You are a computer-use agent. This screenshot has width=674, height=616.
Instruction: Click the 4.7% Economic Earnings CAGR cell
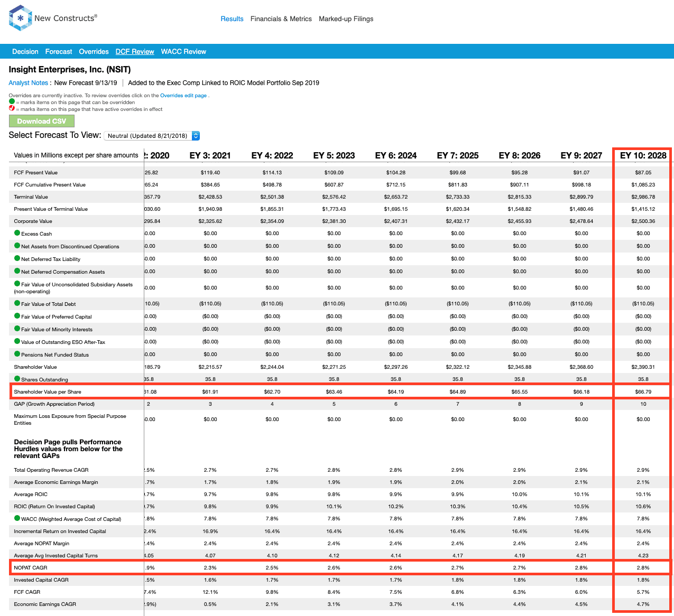(643, 604)
